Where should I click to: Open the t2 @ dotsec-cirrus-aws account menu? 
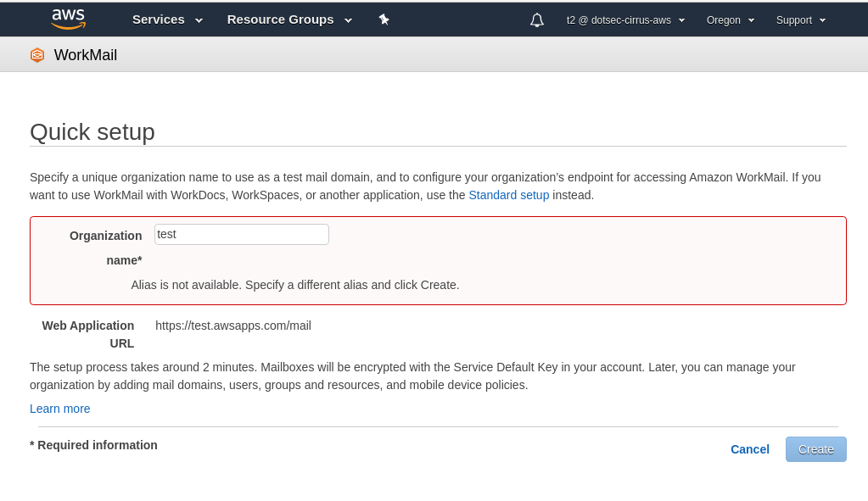point(625,19)
